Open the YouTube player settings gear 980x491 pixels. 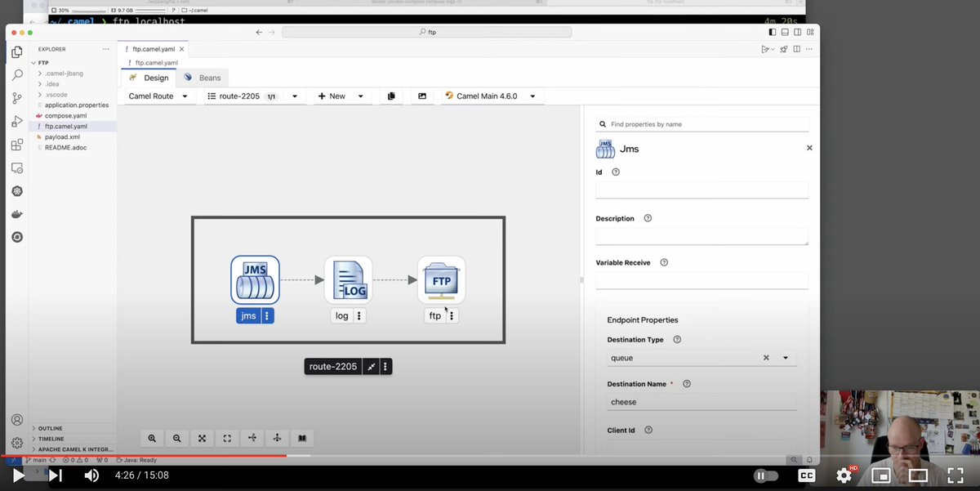tap(844, 475)
